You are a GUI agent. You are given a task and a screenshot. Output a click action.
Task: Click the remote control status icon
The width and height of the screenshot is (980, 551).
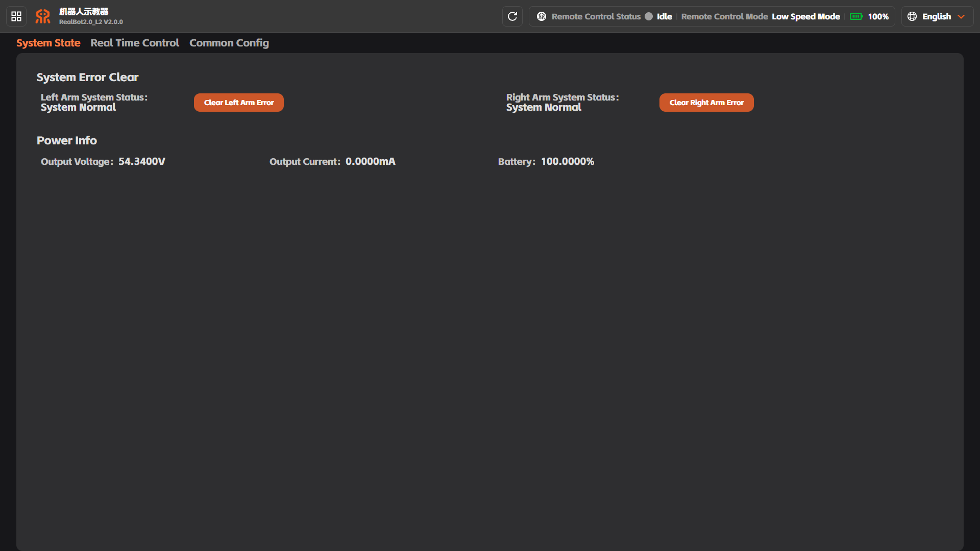tap(542, 16)
